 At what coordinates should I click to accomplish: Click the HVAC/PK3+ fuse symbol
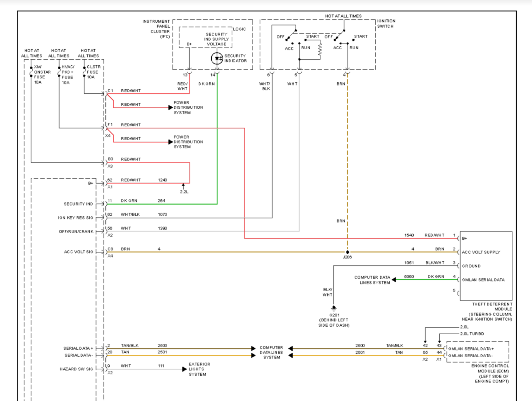coord(59,72)
